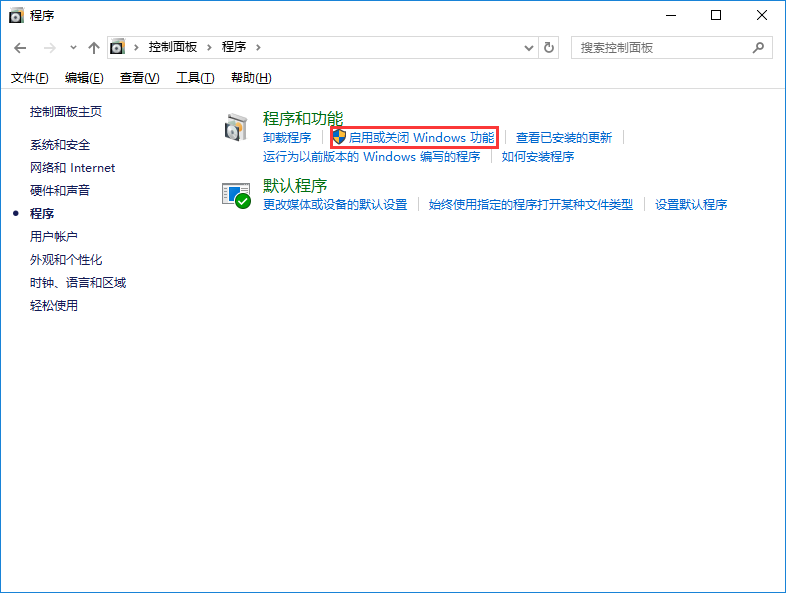Screen dimensions: 786x593
Task: Expand the 控制面板 breadcrumb chevron
Action: coord(208,47)
